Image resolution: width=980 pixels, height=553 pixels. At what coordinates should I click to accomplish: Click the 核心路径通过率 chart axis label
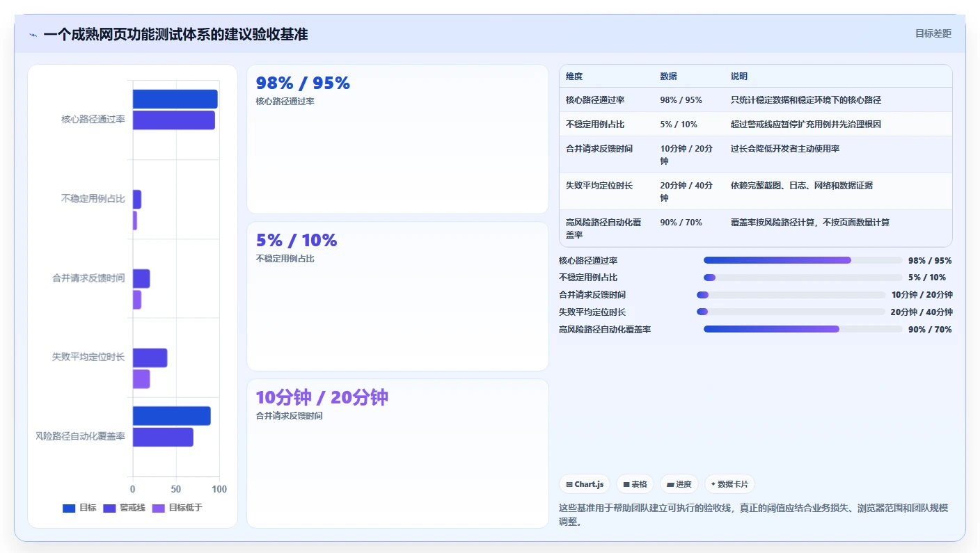point(93,120)
